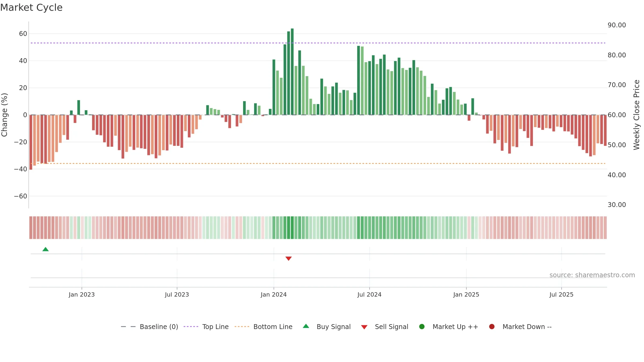The height and width of the screenshot is (362, 644).
Task: Click the Jul 2025 axis label
Action: 561,295
